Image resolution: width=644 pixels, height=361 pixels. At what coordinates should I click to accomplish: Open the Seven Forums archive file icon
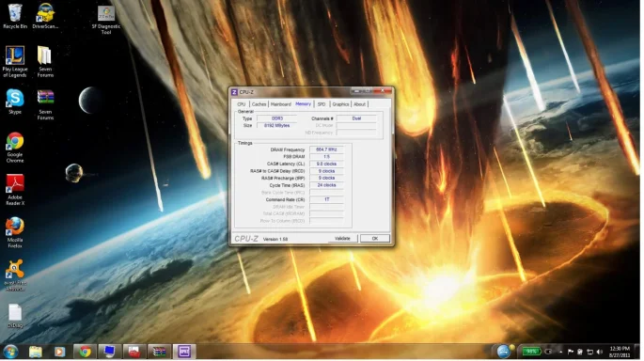point(45,104)
